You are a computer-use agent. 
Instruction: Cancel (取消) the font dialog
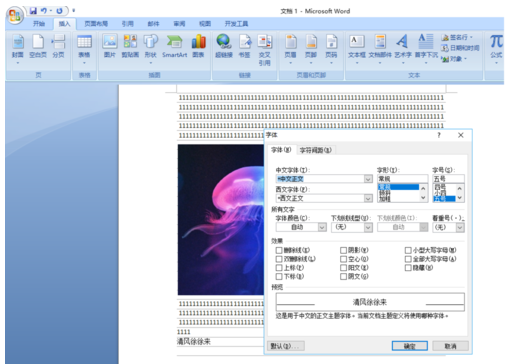click(450, 346)
